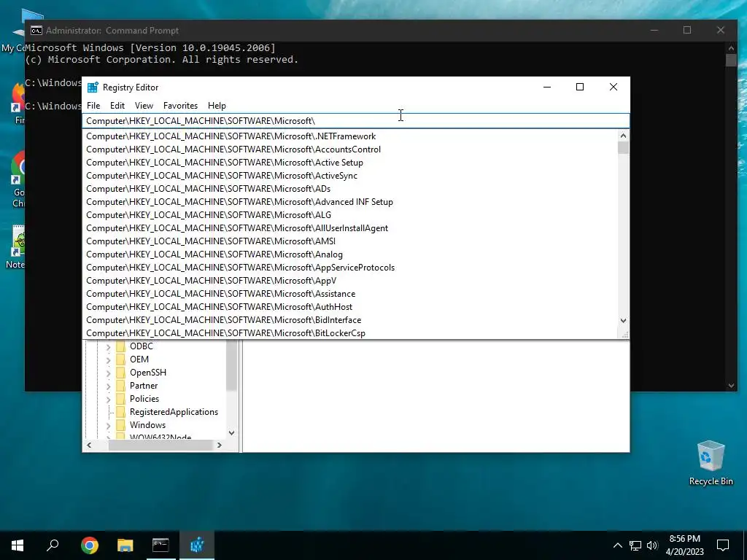Screen dimensions: 747x560
Task: Click tree pane scroll down arrow
Action: click(x=231, y=433)
